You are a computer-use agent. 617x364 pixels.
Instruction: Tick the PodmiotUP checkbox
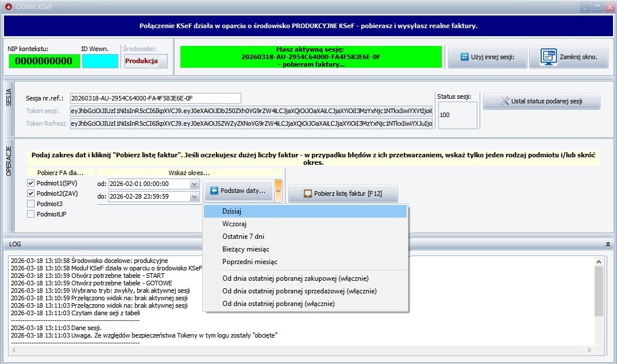[x=32, y=214]
